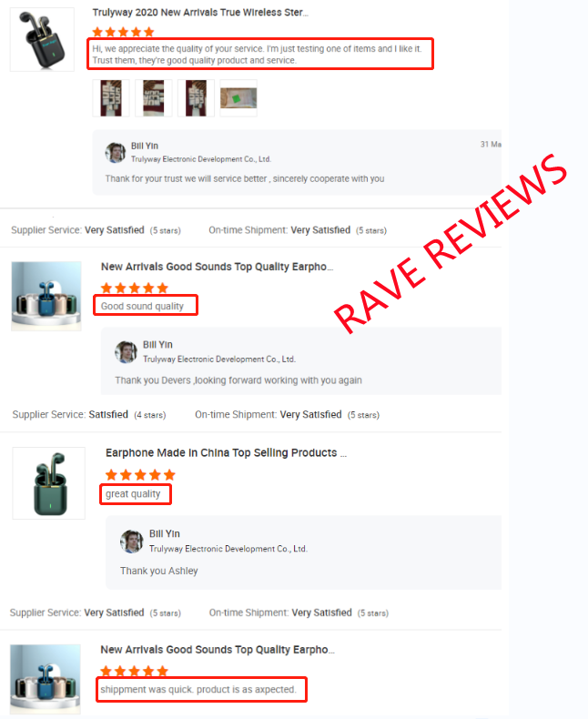This screenshot has width=588, height=719.
Task: Open the black earbuds product thumbnail
Action: pyautogui.click(x=42, y=39)
